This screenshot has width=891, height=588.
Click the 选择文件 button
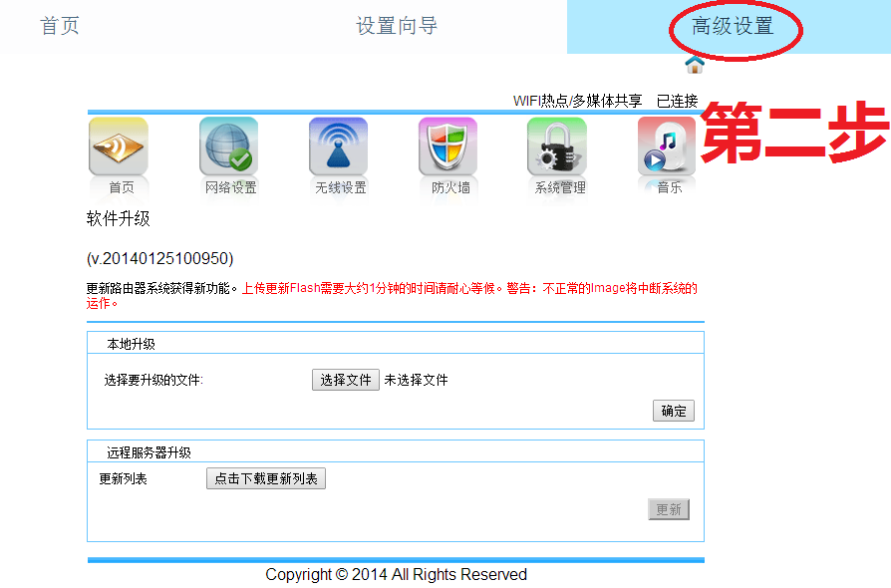point(346,380)
